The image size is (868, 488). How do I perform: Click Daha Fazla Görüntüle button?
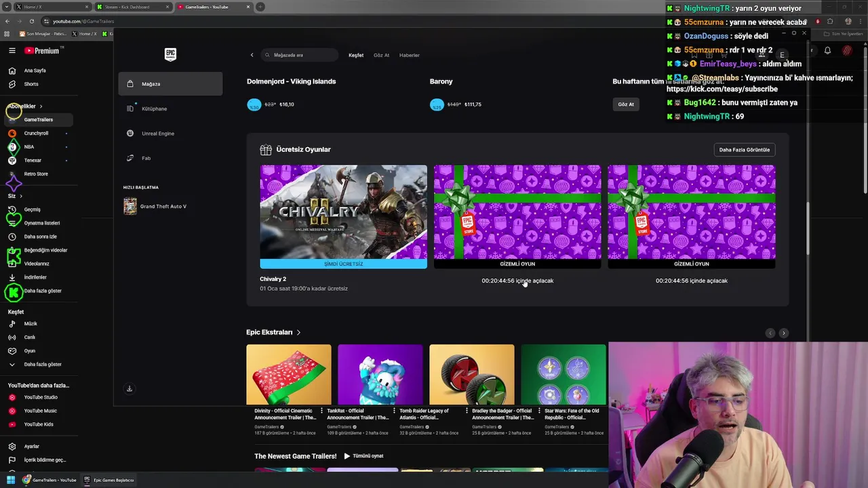click(x=744, y=150)
